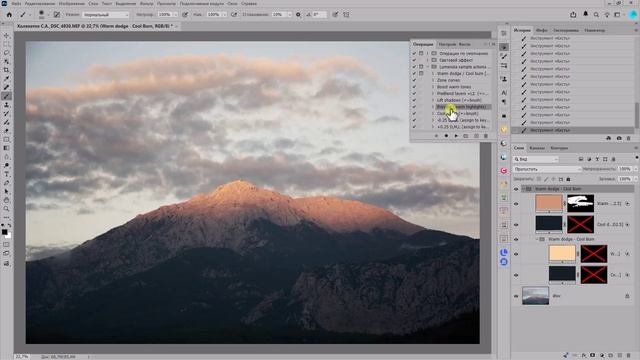Screen dimensions: 640x360
Task: Open the Image menu
Action: (x=72, y=3)
